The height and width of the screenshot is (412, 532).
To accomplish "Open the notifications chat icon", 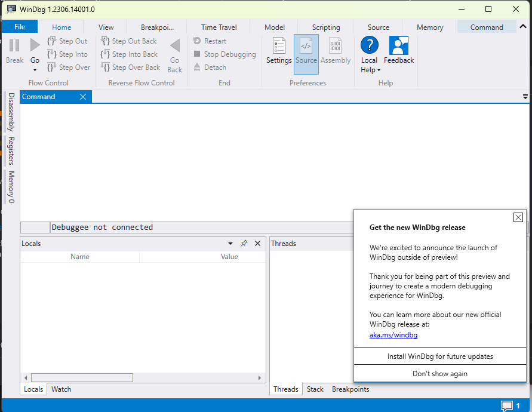I will pos(507,405).
